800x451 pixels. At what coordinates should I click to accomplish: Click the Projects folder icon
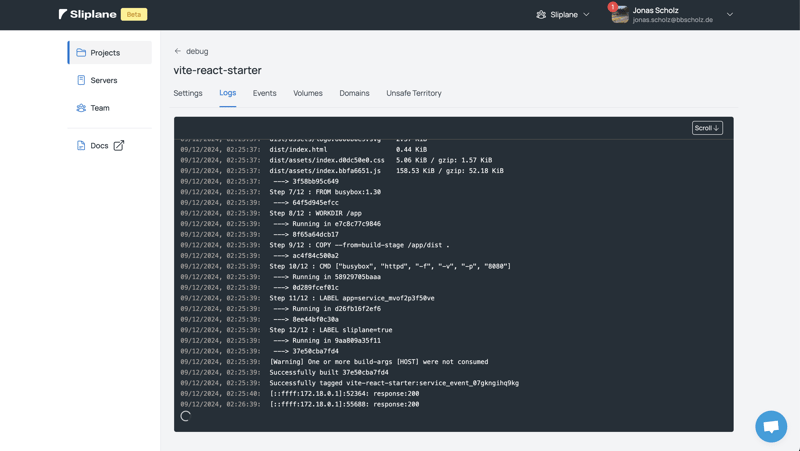[x=81, y=52]
